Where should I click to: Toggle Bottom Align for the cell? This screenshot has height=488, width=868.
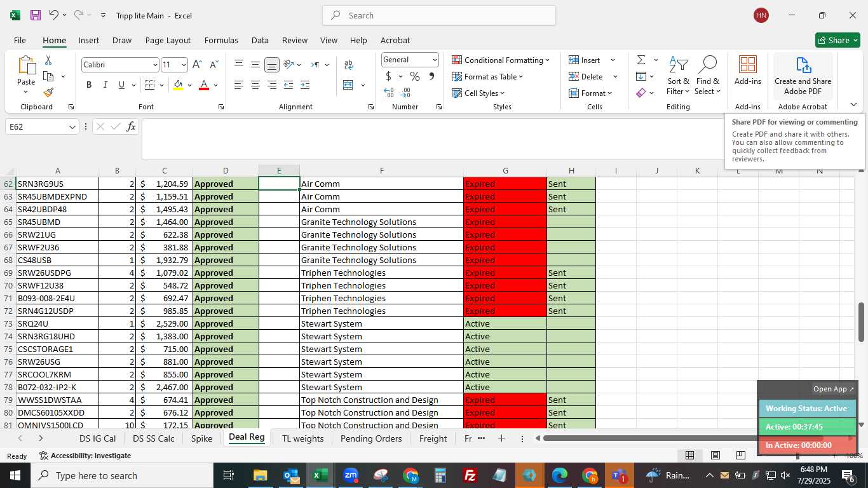tap(272, 65)
